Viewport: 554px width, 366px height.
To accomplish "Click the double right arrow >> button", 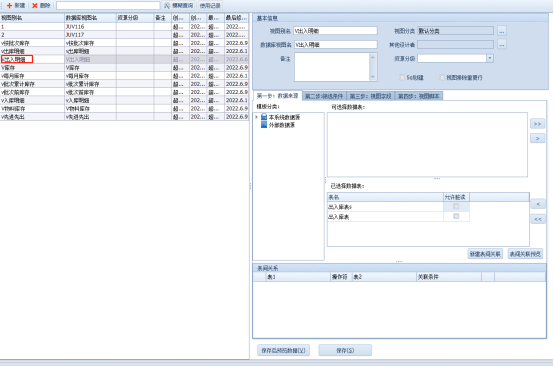I will (537, 124).
